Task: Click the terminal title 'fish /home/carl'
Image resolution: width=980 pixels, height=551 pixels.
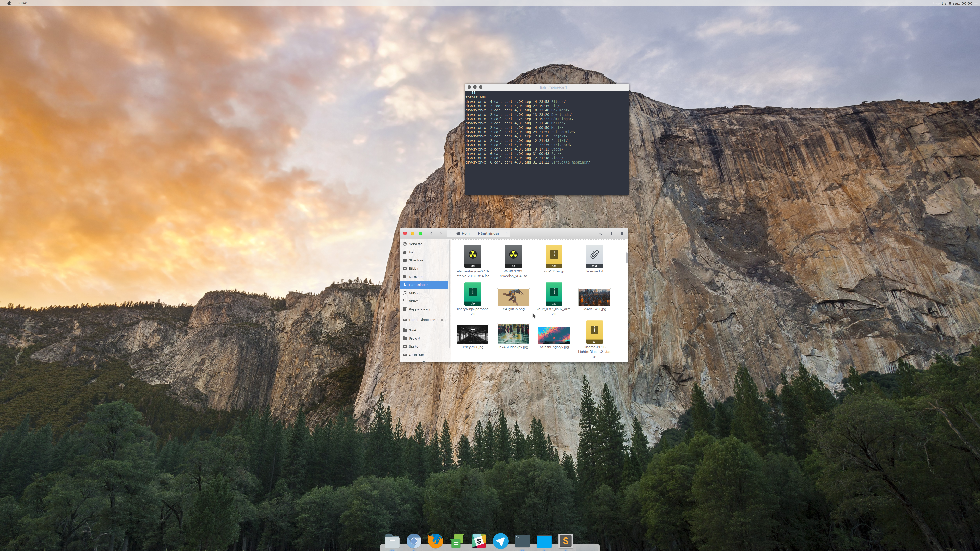Action: 553,87
